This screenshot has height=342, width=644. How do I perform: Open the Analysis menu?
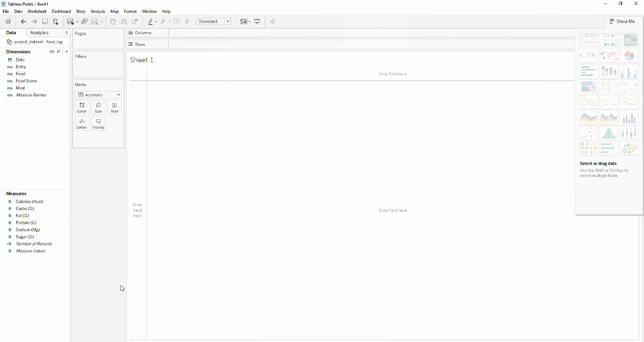tap(98, 11)
